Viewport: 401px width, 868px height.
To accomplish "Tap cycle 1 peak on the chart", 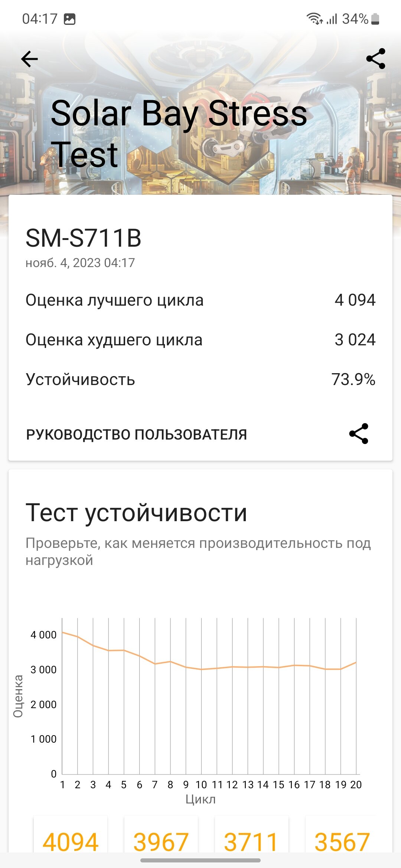I will point(62,632).
